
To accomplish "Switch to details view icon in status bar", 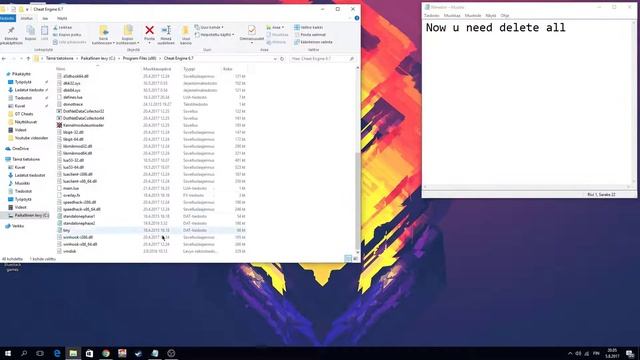I will pos(348,258).
